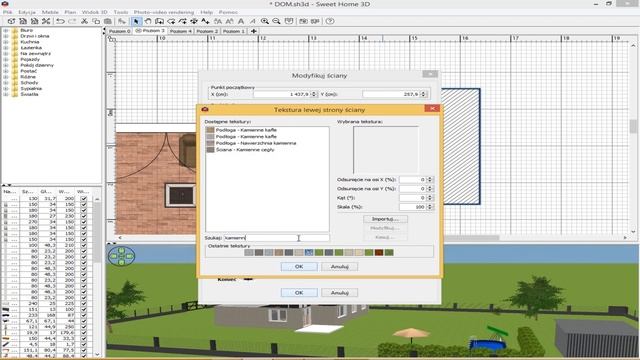Choose the Create polylines tool
The width and height of the screenshot is (640, 360).
pyautogui.click(x=182, y=21)
